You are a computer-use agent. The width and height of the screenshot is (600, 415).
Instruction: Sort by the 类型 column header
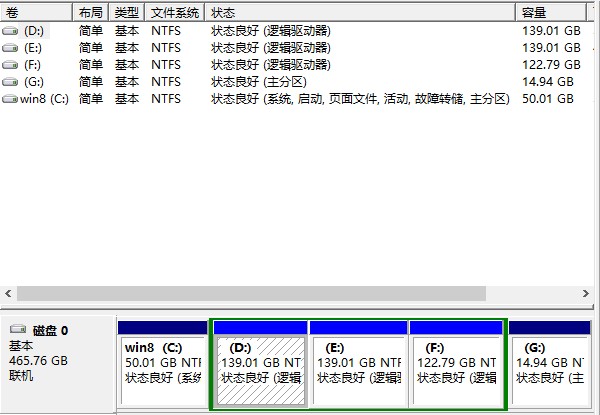point(127,13)
